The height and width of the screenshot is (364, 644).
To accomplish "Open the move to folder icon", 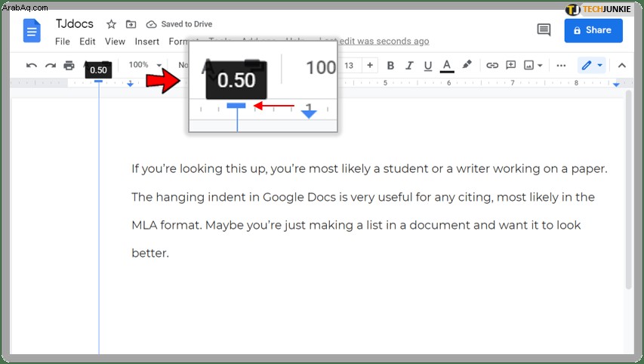I will [x=131, y=24].
